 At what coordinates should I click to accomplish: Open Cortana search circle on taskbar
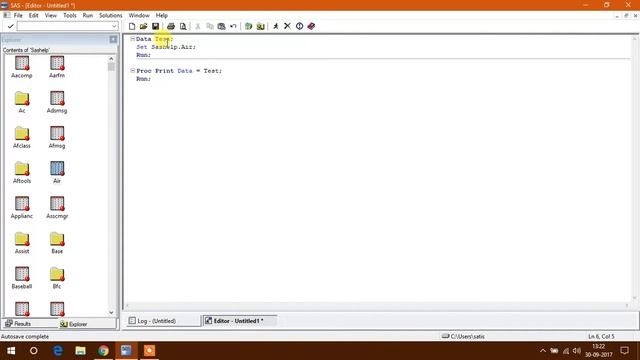[33, 351]
